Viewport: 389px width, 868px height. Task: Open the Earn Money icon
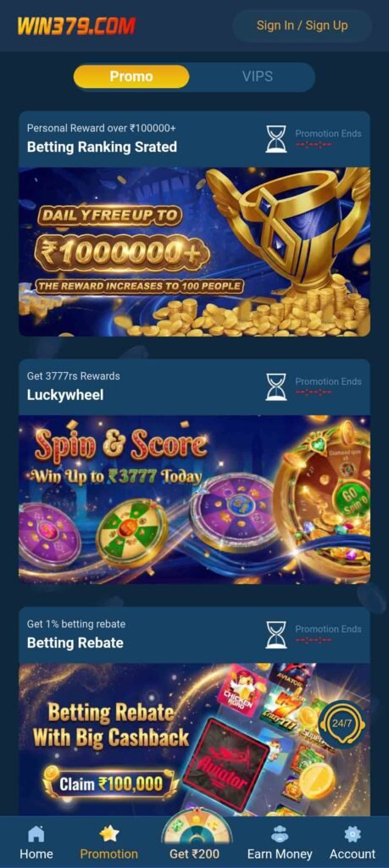coord(280,834)
